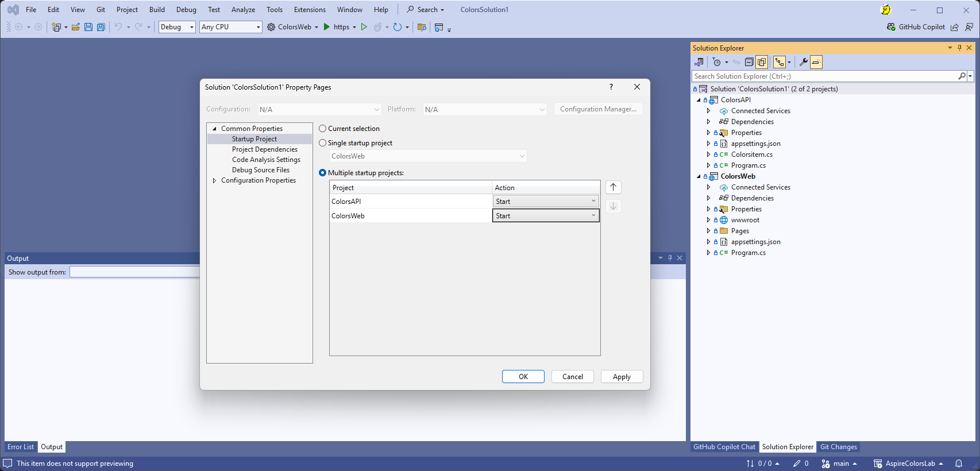980x471 pixels.
Task: Open Properties wrench icon in Solution Explorer
Action: point(803,62)
